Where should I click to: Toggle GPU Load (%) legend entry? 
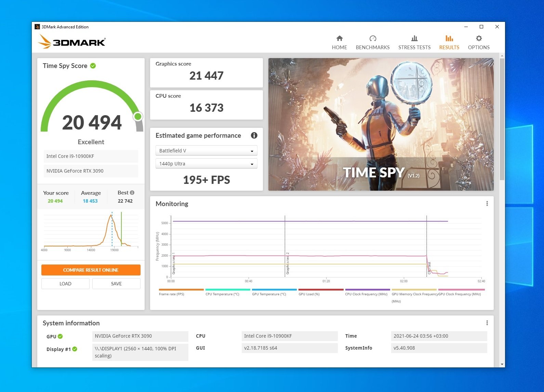coord(321,292)
